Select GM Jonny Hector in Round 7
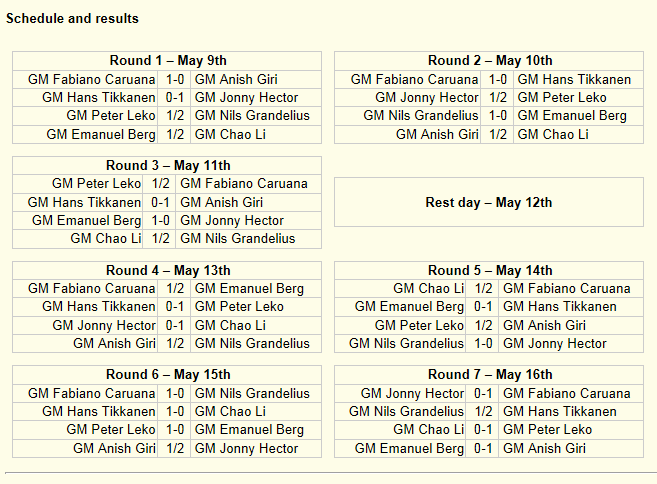Image resolution: width=657 pixels, height=484 pixels. coord(412,393)
